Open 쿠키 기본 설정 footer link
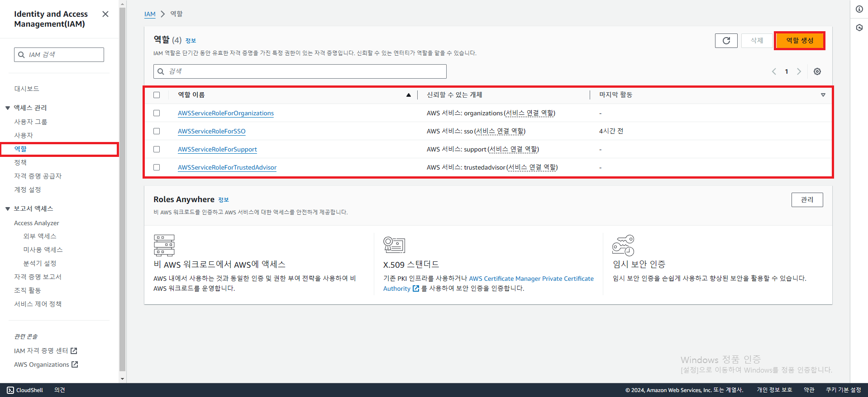 pos(844,390)
